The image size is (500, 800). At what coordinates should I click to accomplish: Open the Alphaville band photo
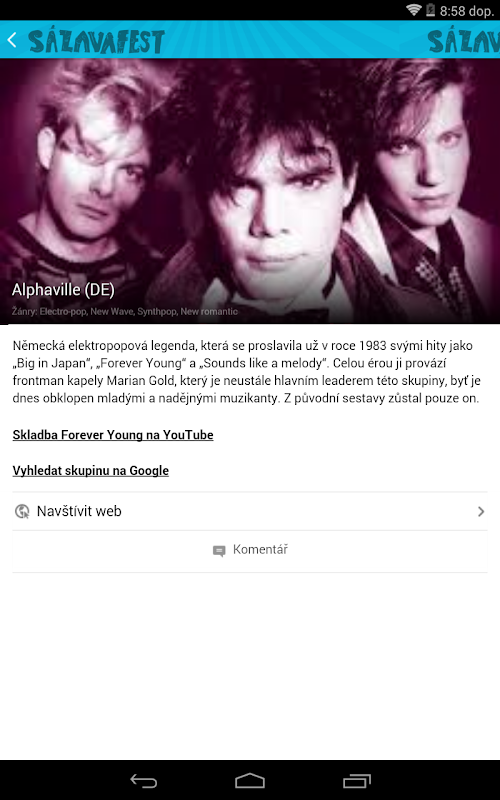coord(250,191)
